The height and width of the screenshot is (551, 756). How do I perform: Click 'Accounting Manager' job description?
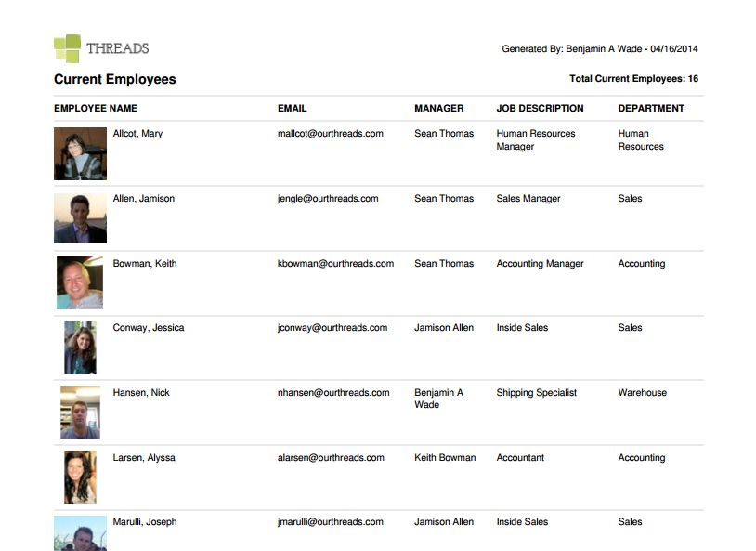[540, 264]
